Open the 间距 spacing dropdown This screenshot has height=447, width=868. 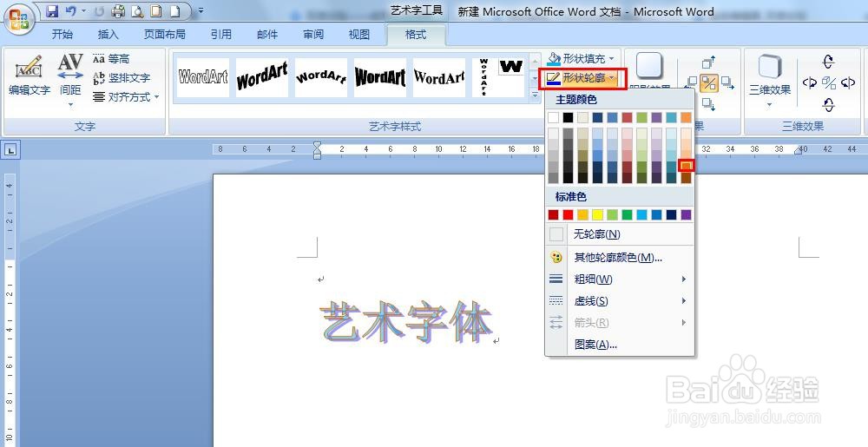(x=70, y=80)
